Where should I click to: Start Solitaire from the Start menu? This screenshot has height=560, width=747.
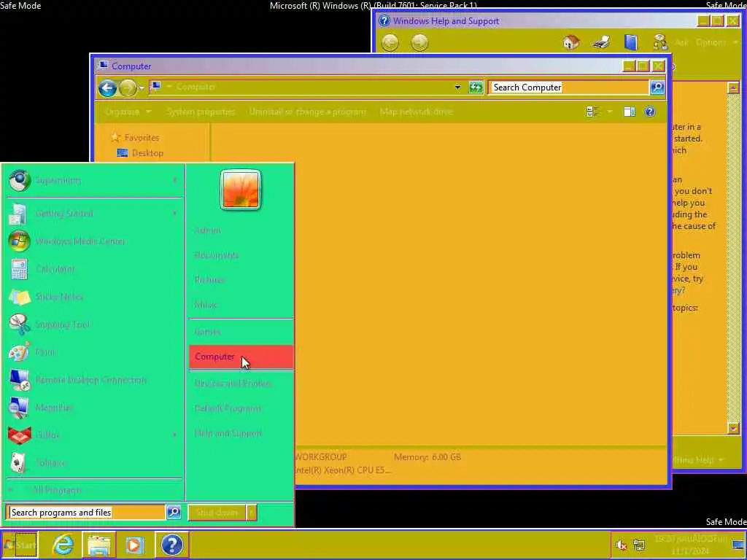pyautogui.click(x=93, y=463)
